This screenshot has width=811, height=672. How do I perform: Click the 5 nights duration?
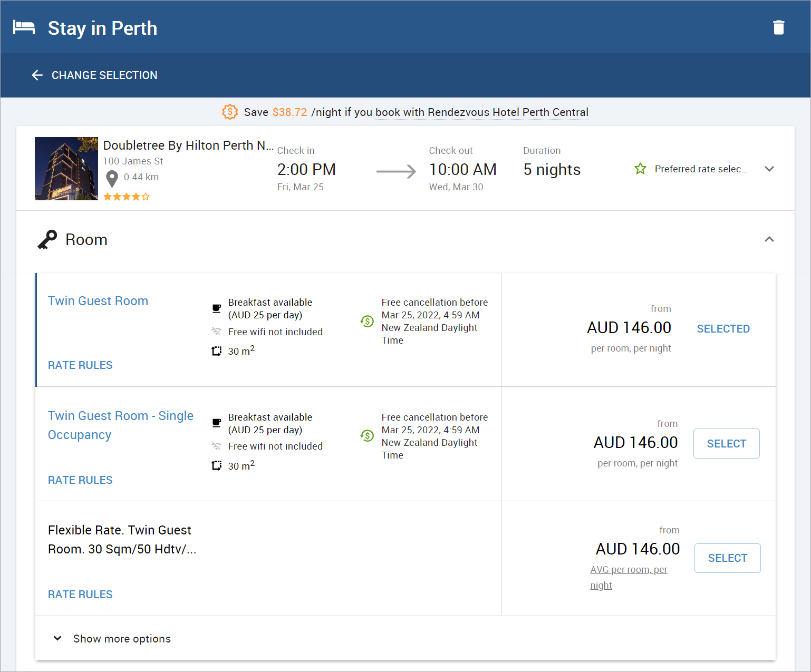552,170
